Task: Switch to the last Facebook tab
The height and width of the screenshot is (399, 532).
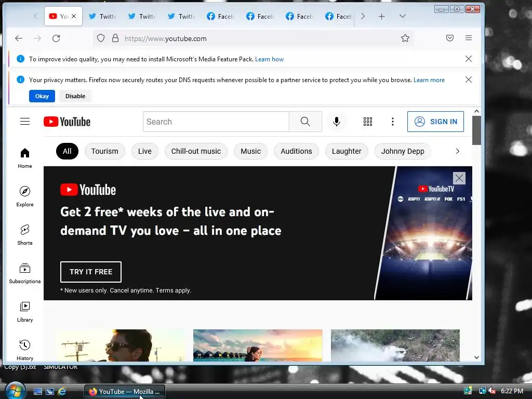Action: pos(339,16)
